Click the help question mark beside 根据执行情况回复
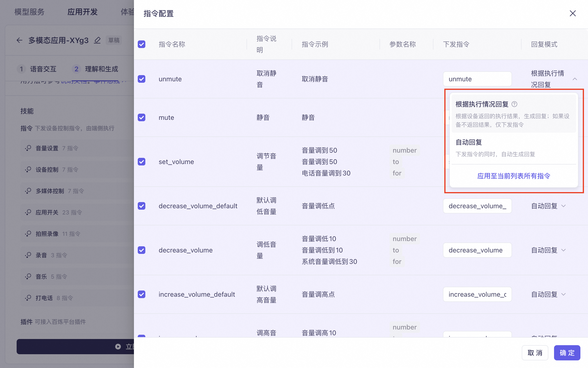This screenshot has height=368, width=588. [514, 104]
